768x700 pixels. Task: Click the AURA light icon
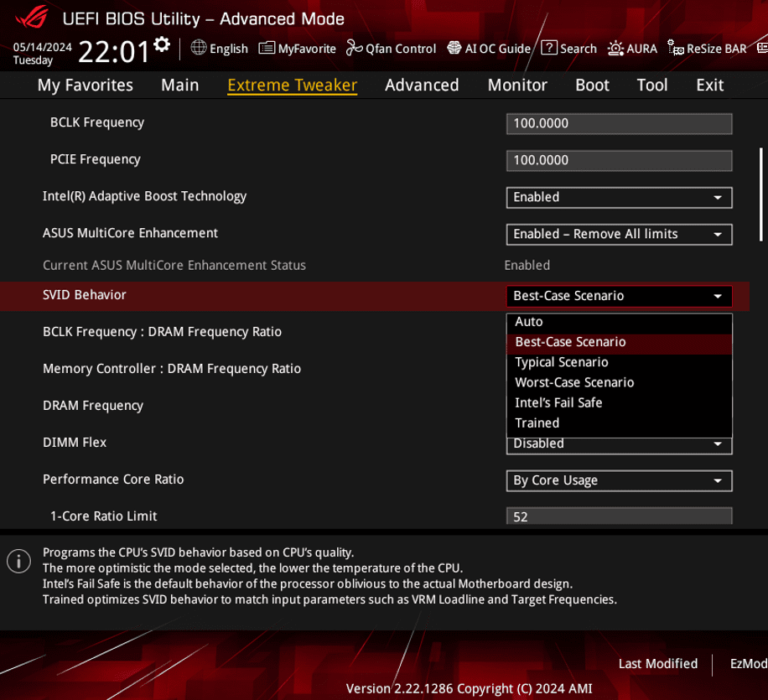click(615, 48)
